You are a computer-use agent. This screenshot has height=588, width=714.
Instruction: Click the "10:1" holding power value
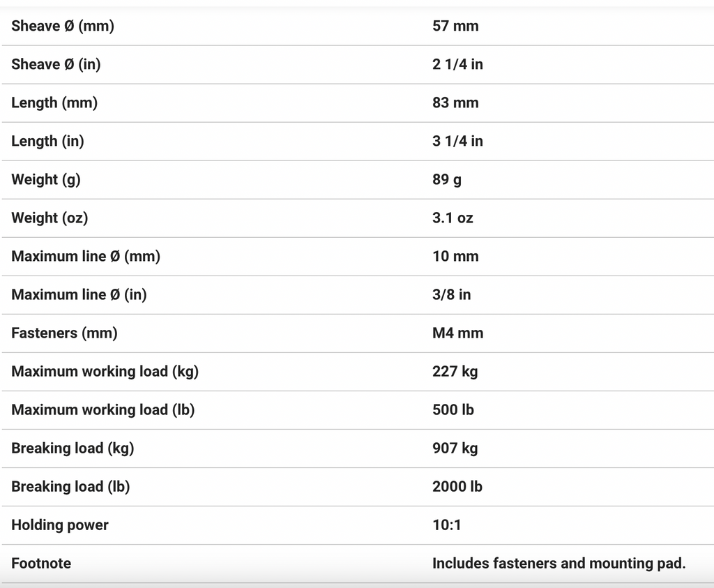coord(446,525)
